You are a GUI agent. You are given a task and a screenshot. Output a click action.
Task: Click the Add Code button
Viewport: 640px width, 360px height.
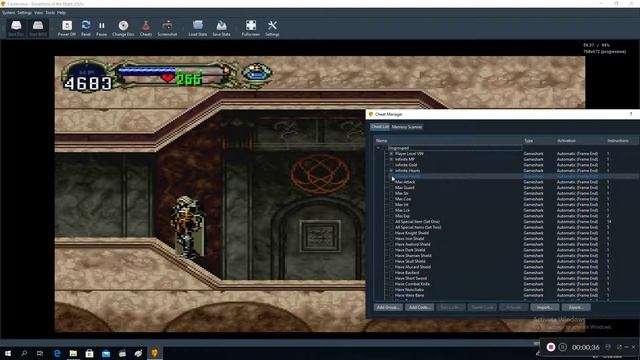420,307
